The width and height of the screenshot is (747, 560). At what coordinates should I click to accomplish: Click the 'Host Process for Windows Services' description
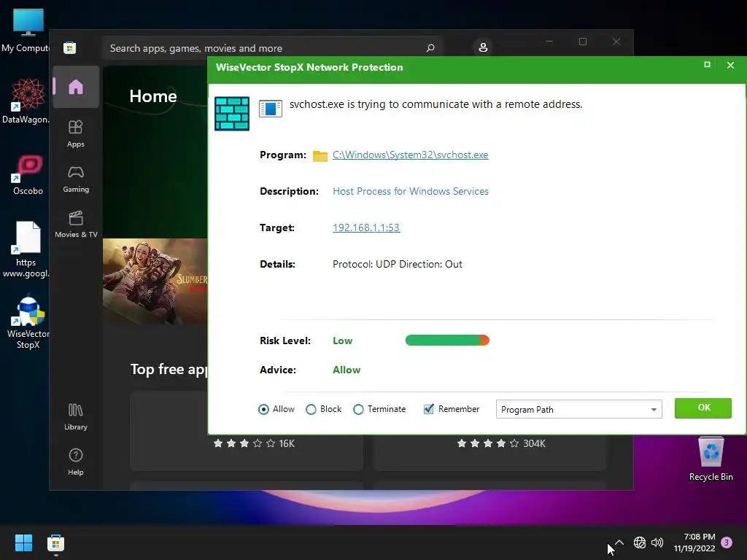[411, 192]
